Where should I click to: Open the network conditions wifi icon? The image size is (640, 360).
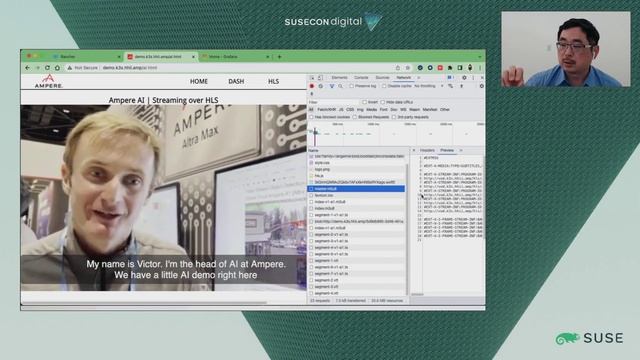[451, 86]
